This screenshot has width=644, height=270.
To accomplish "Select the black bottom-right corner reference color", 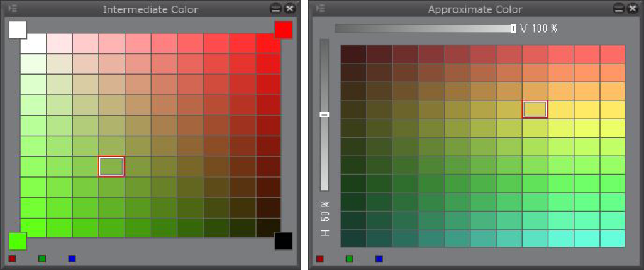I will click(284, 240).
